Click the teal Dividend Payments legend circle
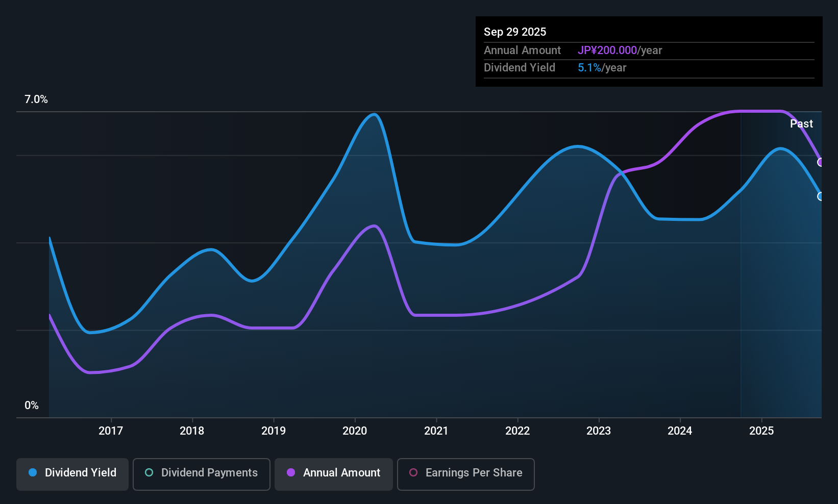The height and width of the screenshot is (504, 838). click(149, 473)
